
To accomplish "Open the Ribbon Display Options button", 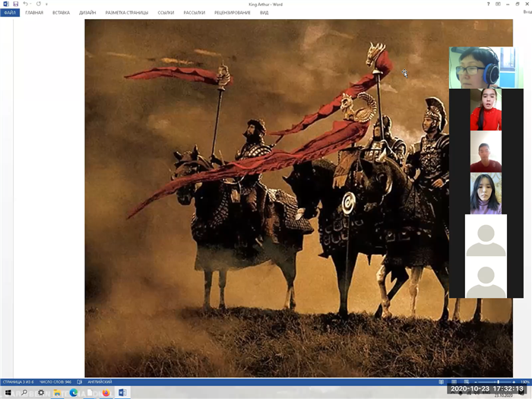I will coord(498,5).
